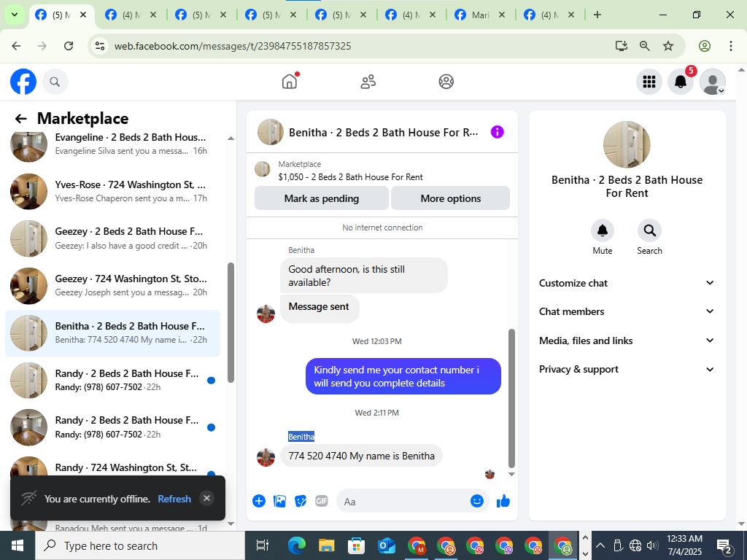Open Task View on the taskbar

click(262, 545)
